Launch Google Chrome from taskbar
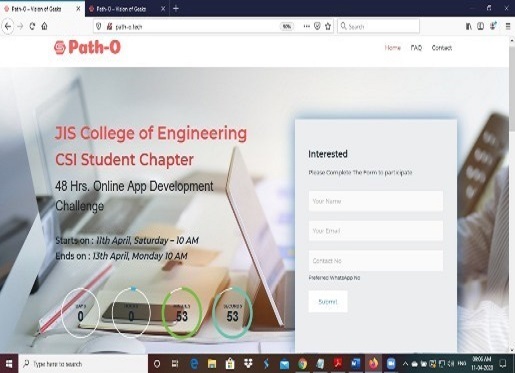The height and width of the screenshot is (373, 515). tap(302, 364)
